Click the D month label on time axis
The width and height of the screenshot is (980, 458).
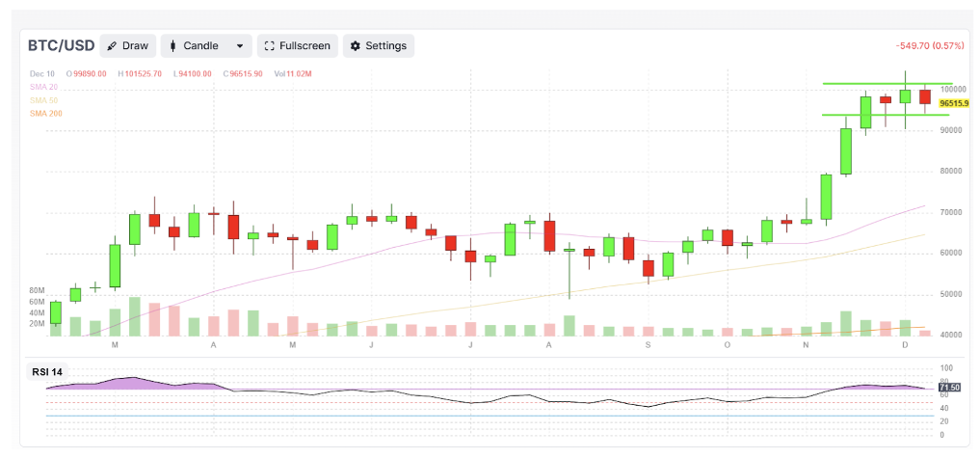point(905,345)
